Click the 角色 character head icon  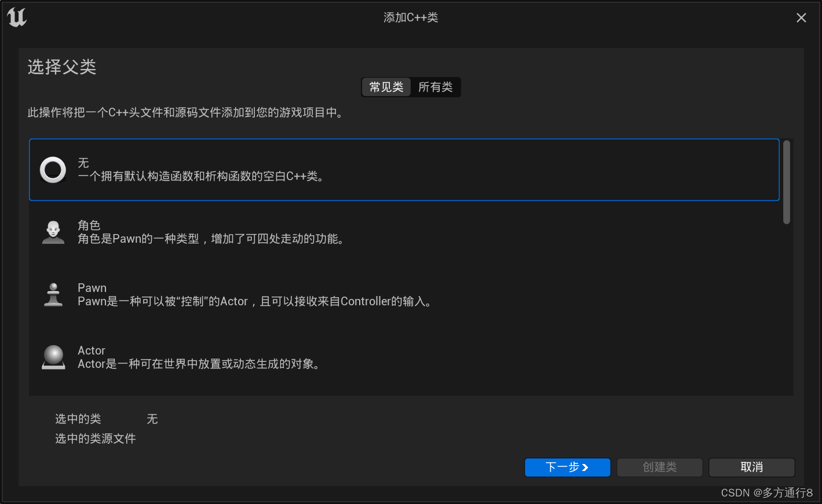coord(53,232)
